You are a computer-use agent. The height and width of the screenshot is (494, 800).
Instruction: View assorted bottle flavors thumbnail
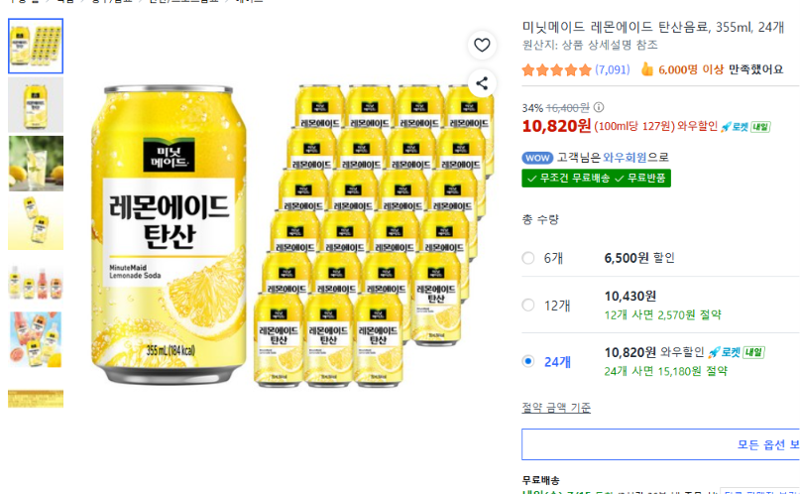tap(36, 282)
